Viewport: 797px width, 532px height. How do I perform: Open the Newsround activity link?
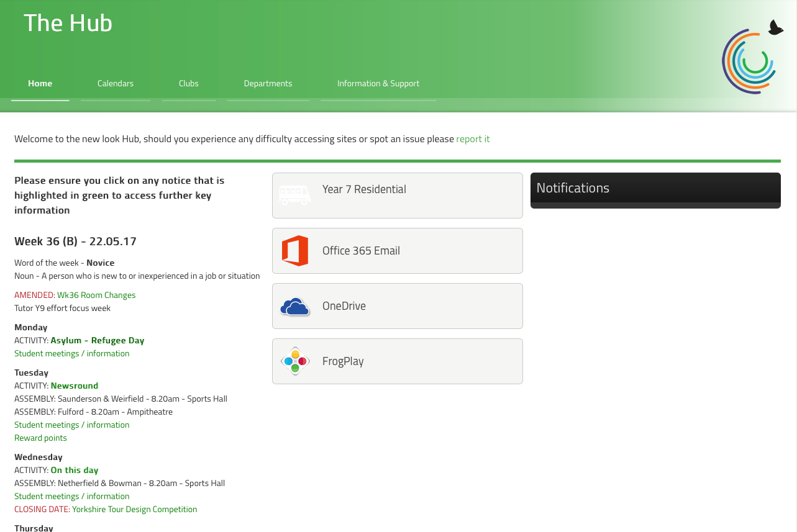pos(75,386)
